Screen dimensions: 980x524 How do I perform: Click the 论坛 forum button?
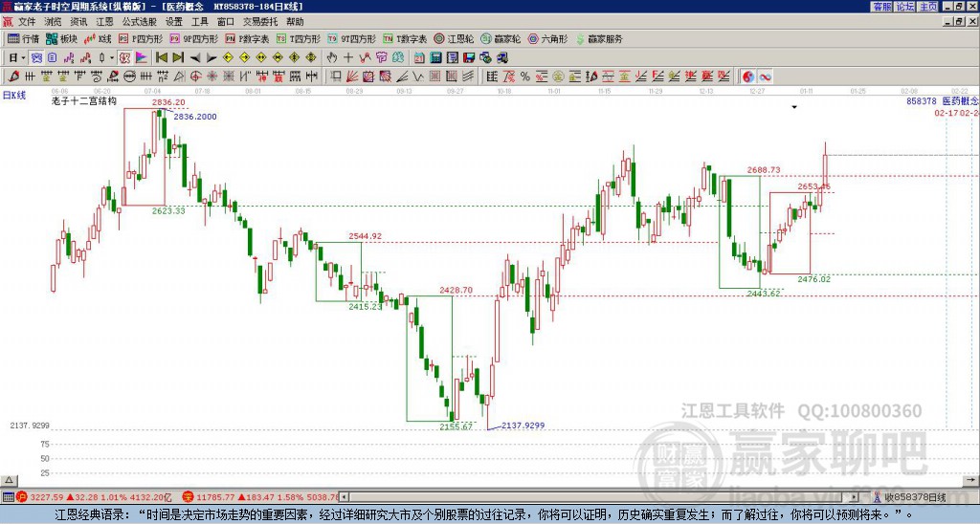coord(905,7)
